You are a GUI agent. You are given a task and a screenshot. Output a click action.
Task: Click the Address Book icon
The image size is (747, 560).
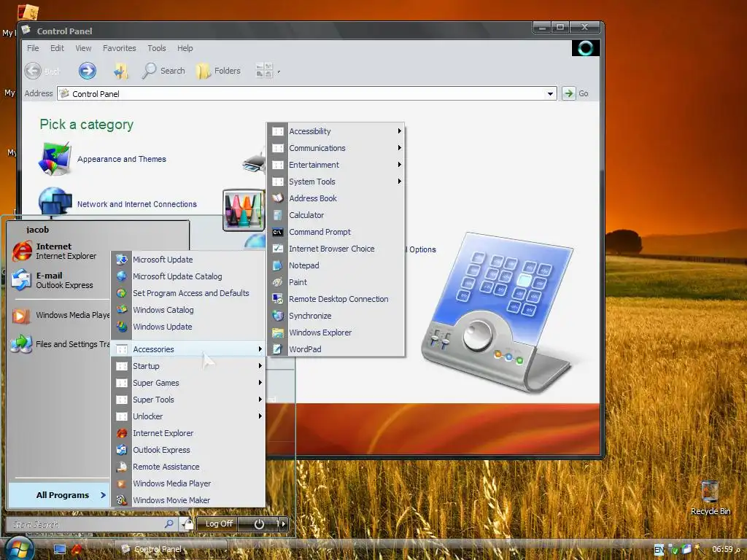coord(278,198)
